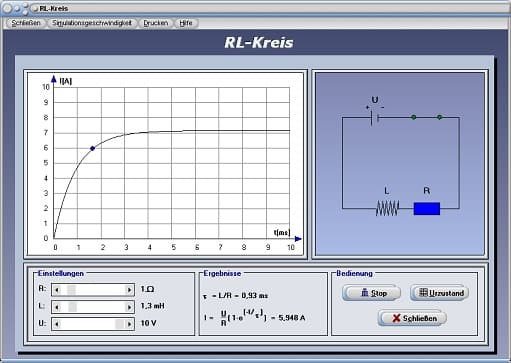Open the Hilfe menu
The width and height of the screenshot is (511, 363).
(x=186, y=23)
